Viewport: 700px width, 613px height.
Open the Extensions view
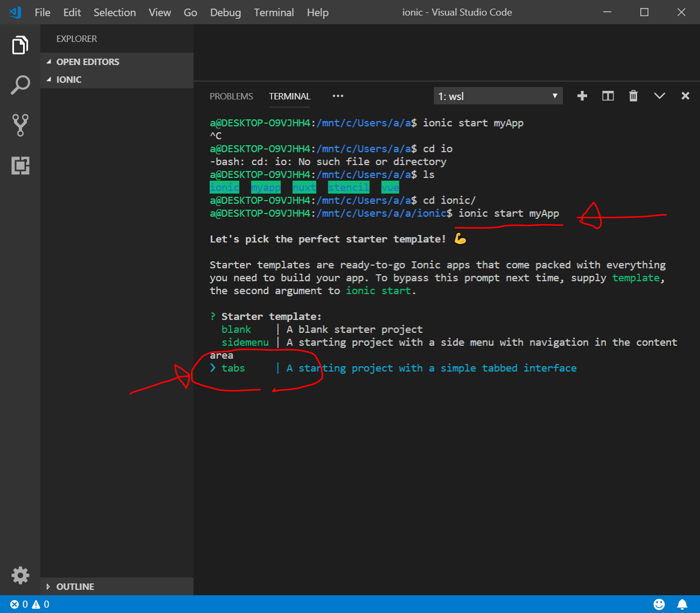[20, 165]
